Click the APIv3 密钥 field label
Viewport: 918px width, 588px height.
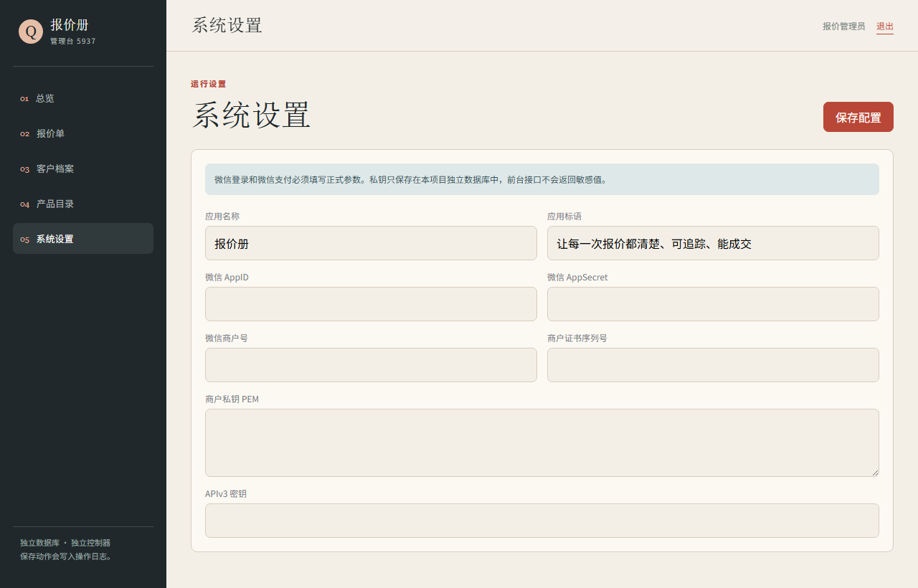tap(226, 494)
